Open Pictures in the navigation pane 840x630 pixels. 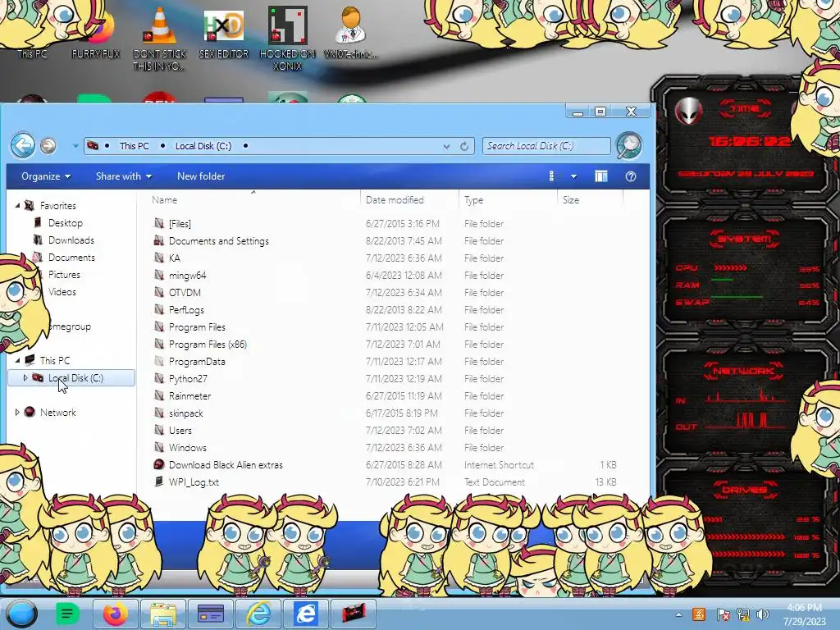point(64,274)
